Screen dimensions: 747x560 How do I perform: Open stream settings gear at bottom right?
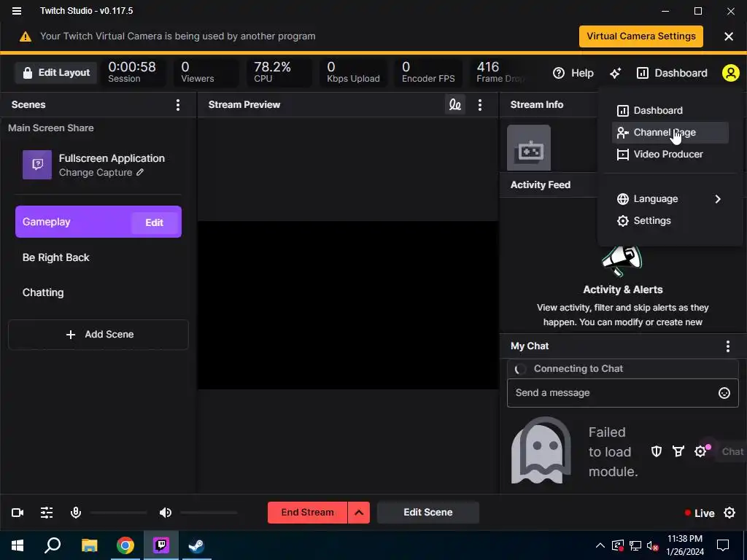pyautogui.click(x=729, y=513)
